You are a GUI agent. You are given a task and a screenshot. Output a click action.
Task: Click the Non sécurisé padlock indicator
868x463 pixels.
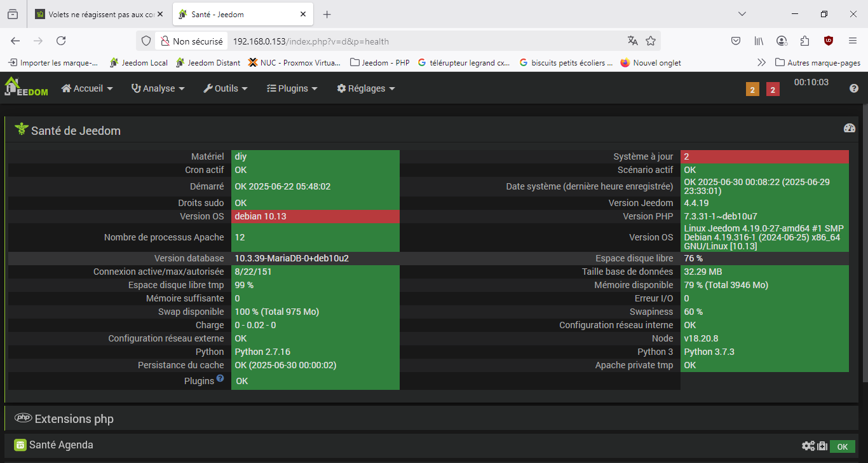click(191, 41)
